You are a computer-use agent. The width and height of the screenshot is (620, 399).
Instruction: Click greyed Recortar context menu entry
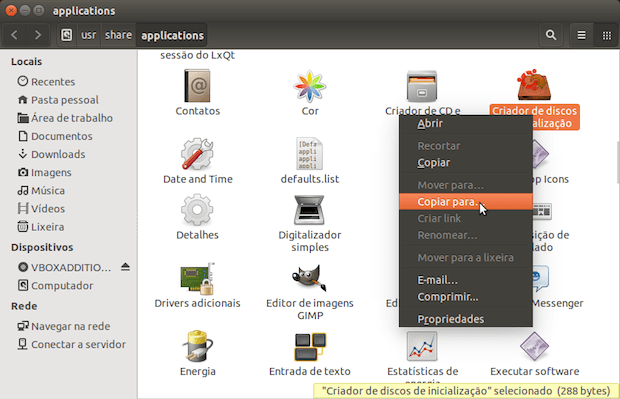point(466,146)
